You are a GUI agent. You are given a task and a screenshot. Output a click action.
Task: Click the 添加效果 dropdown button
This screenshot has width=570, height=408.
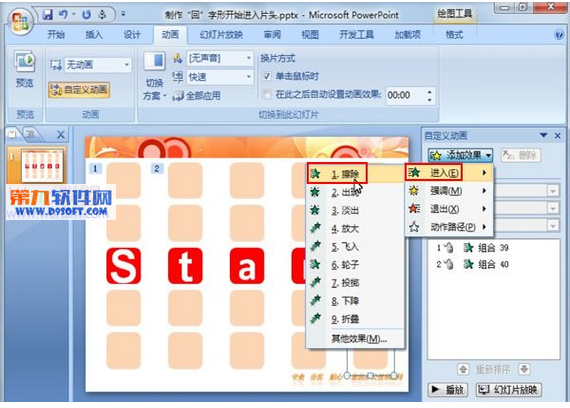460,155
